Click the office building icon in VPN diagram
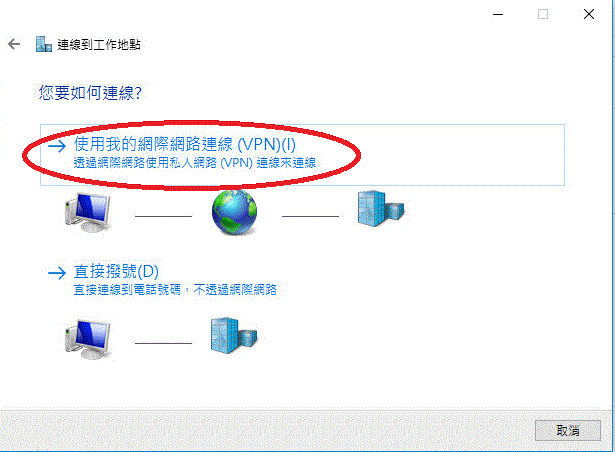 381,209
